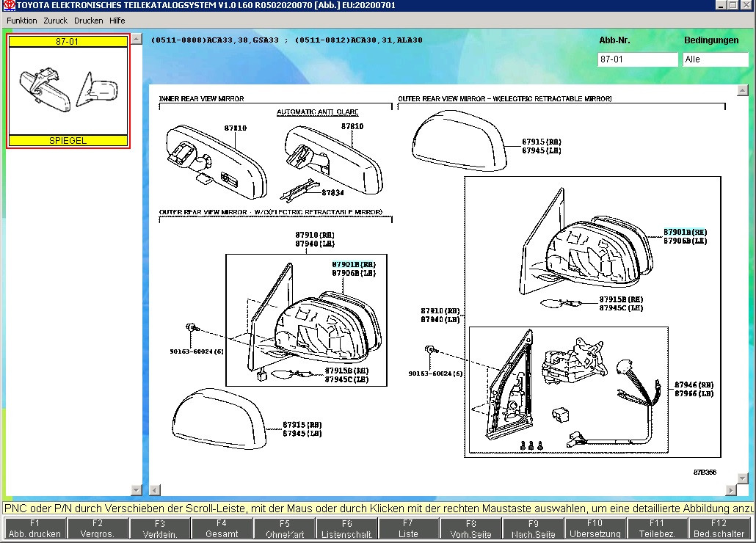Open the Drucken menu

(88, 21)
